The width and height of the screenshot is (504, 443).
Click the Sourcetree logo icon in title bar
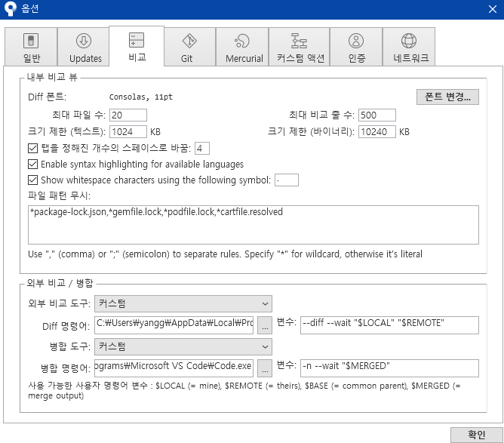tap(11, 8)
